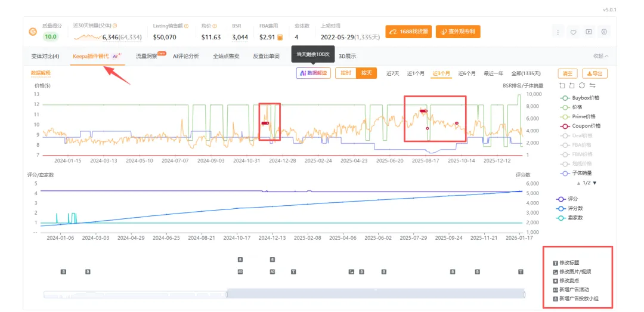Open the FBA费用 calculator icon
The height and width of the screenshot is (312, 644).
pos(280,37)
